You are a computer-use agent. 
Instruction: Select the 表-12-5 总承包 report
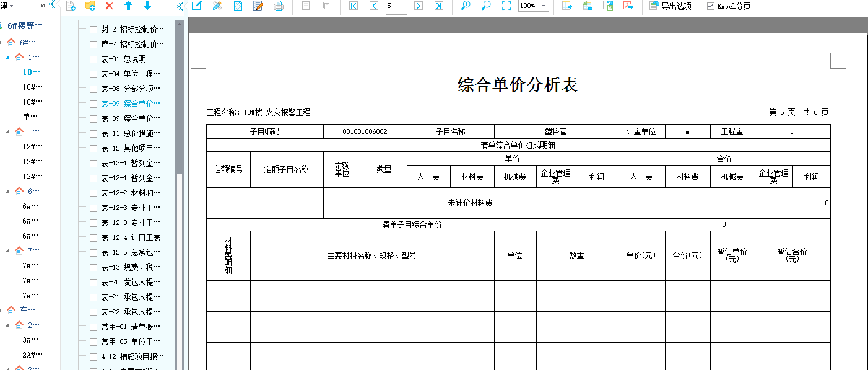click(x=131, y=252)
